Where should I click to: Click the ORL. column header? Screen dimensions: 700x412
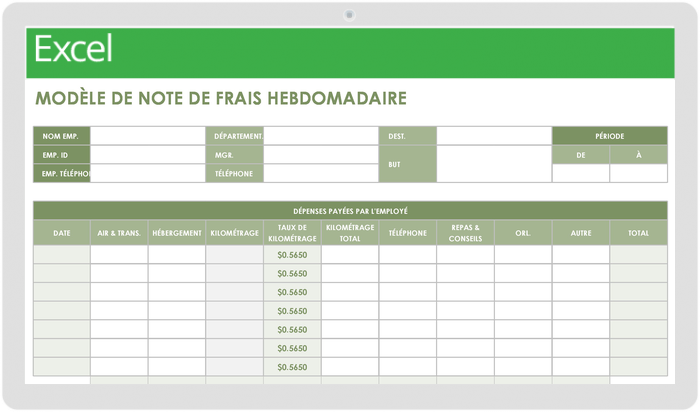pyautogui.click(x=523, y=233)
